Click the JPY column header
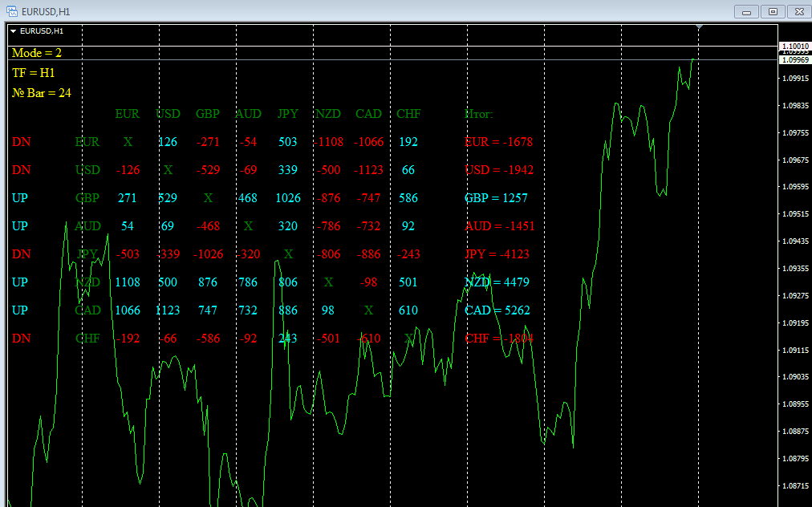The height and width of the screenshot is (507, 812). (x=288, y=114)
